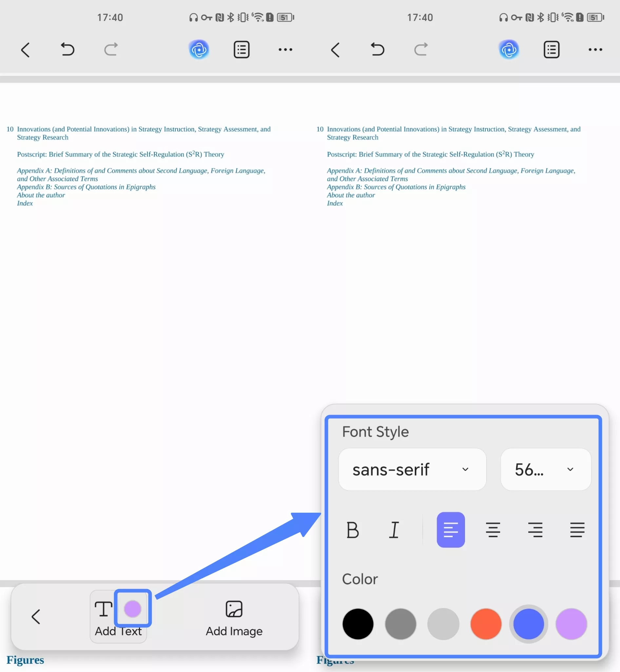Select right text alignment
Viewport: 620px width, 672px height.
[x=535, y=530]
